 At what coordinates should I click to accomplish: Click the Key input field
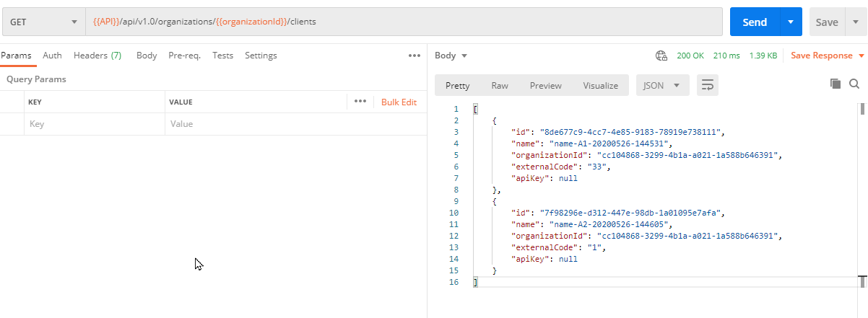[94, 124]
